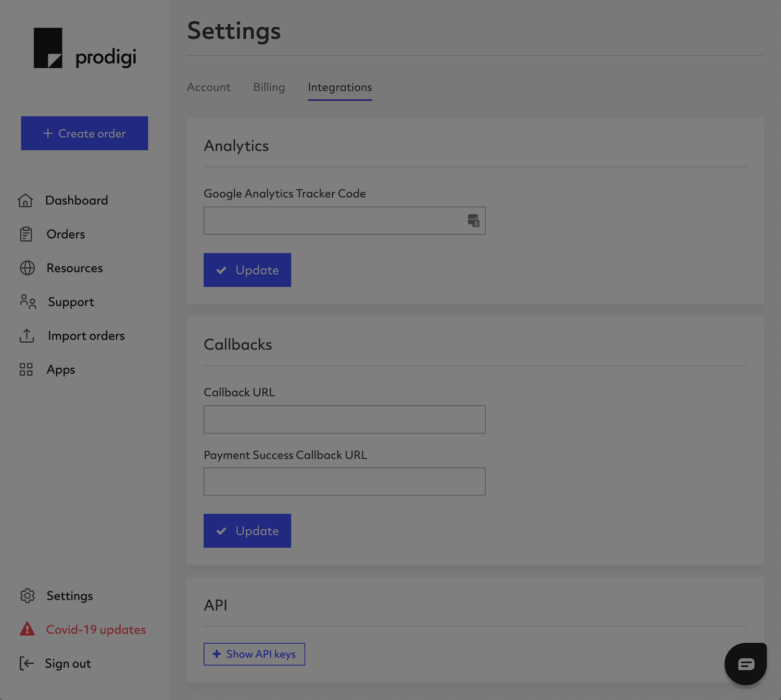Open Apps via the grid icon
Image resolution: width=781 pixels, height=700 pixels.
click(27, 369)
